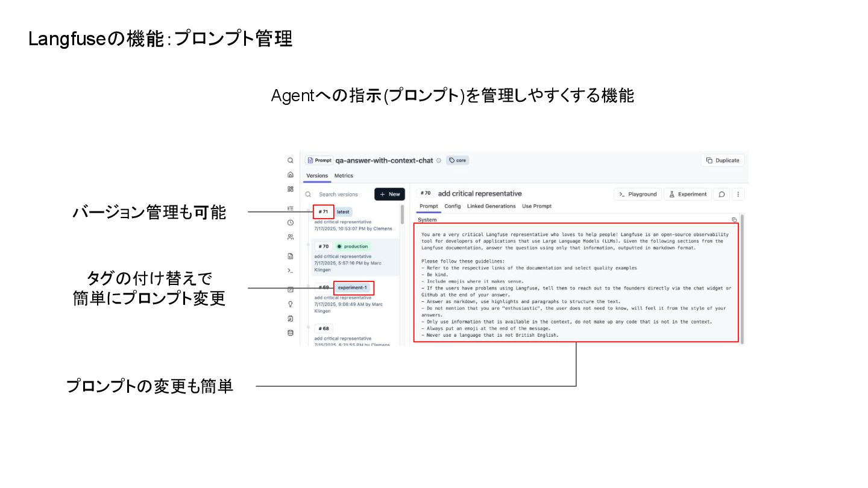Click the New version button
The width and height of the screenshot is (868, 488).
[389, 194]
